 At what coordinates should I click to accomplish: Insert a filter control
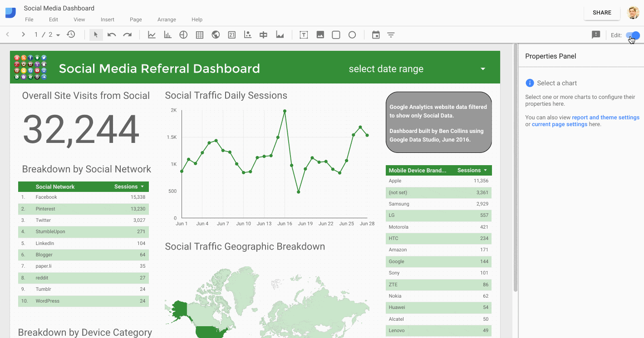tap(391, 34)
